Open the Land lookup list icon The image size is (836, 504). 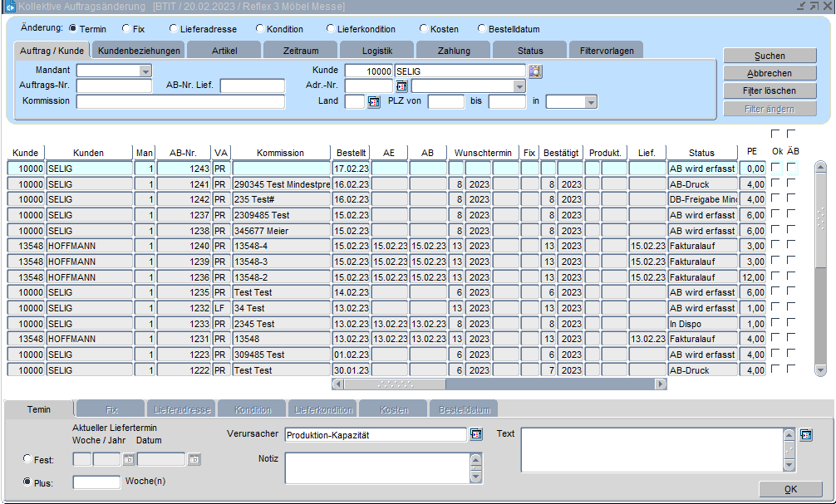click(x=373, y=102)
